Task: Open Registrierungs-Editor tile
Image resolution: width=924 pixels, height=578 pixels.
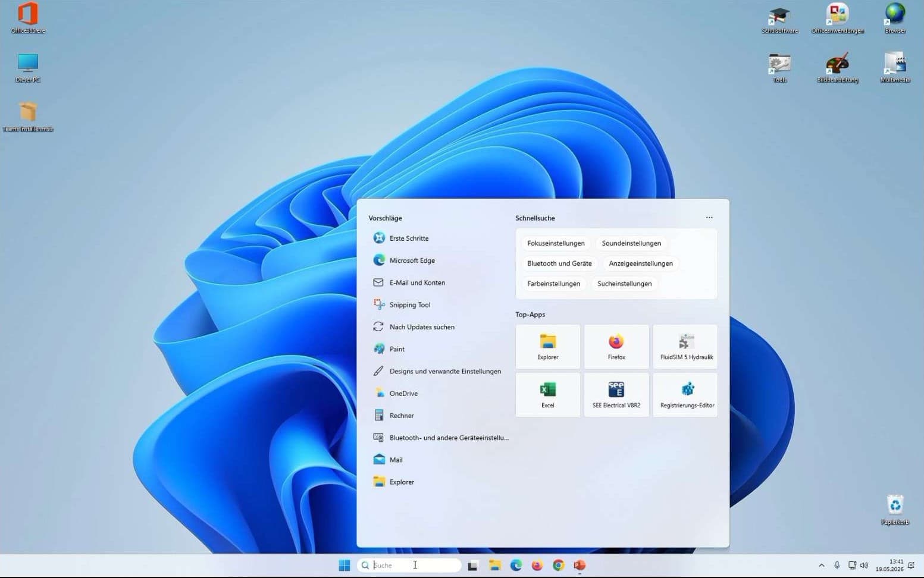Action: pyautogui.click(x=685, y=395)
